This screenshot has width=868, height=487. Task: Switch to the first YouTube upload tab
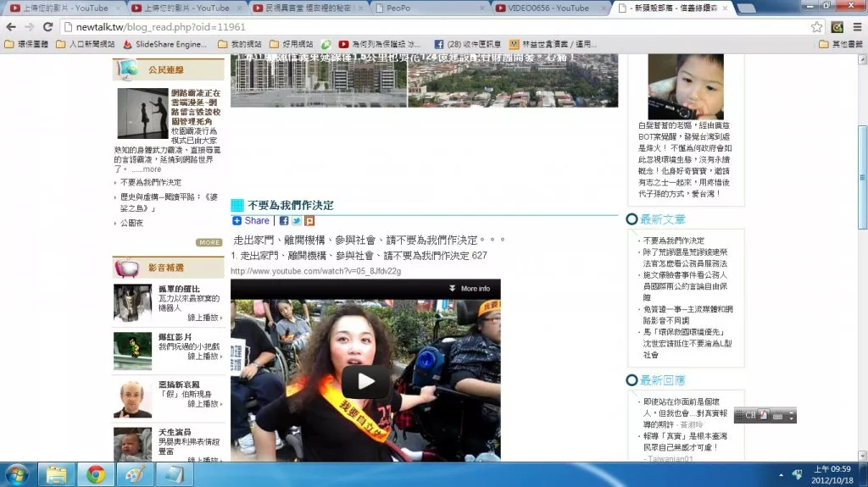point(65,8)
